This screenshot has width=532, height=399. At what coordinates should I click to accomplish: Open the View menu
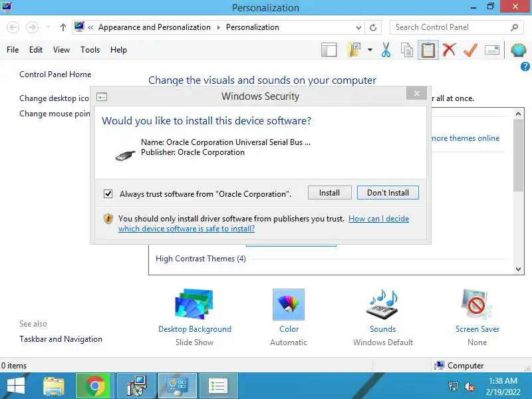(61, 50)
